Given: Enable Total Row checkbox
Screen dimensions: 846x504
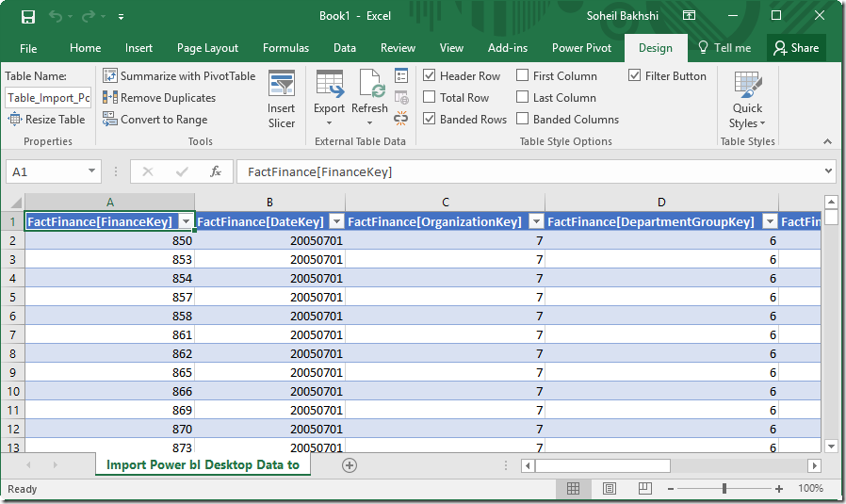Looking at the screenshot, I should point(429,97).
